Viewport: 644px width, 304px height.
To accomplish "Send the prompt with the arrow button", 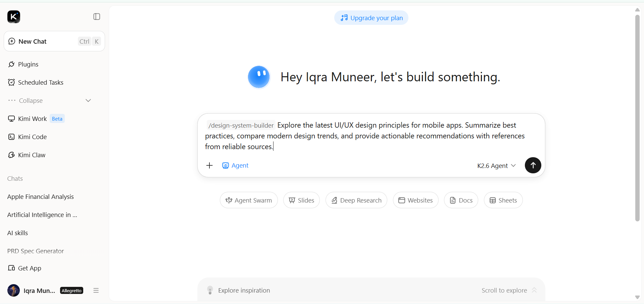I will coord(533,165).
